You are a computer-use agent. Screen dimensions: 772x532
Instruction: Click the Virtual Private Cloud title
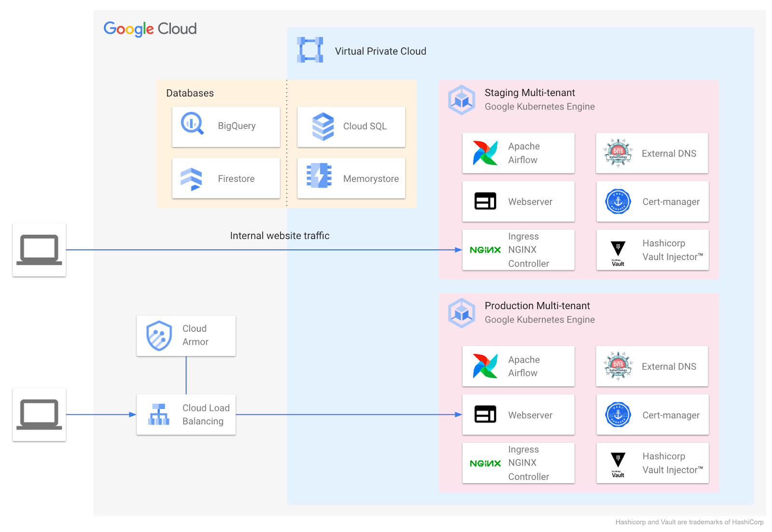pos(380,51)
